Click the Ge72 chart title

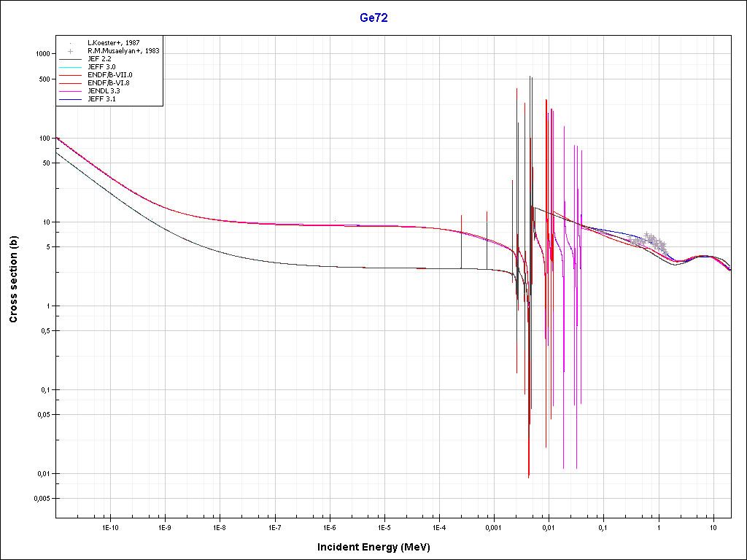[x=373, y=18]
